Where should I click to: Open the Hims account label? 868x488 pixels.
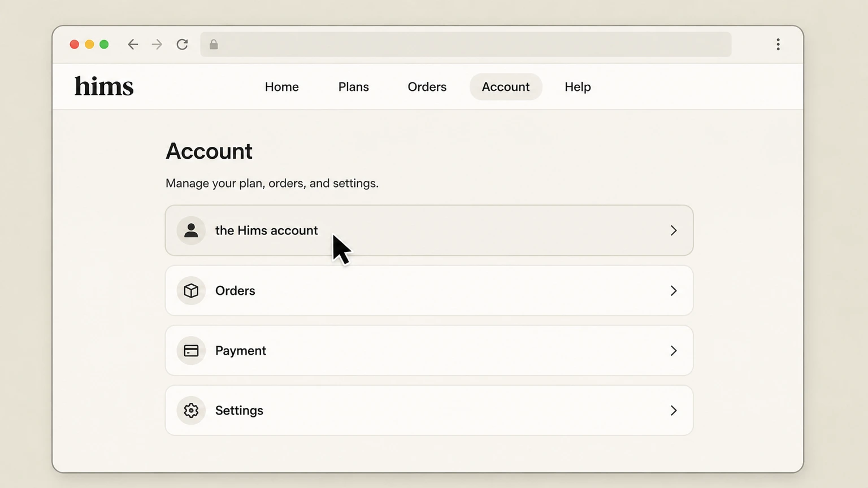[267, 230]
